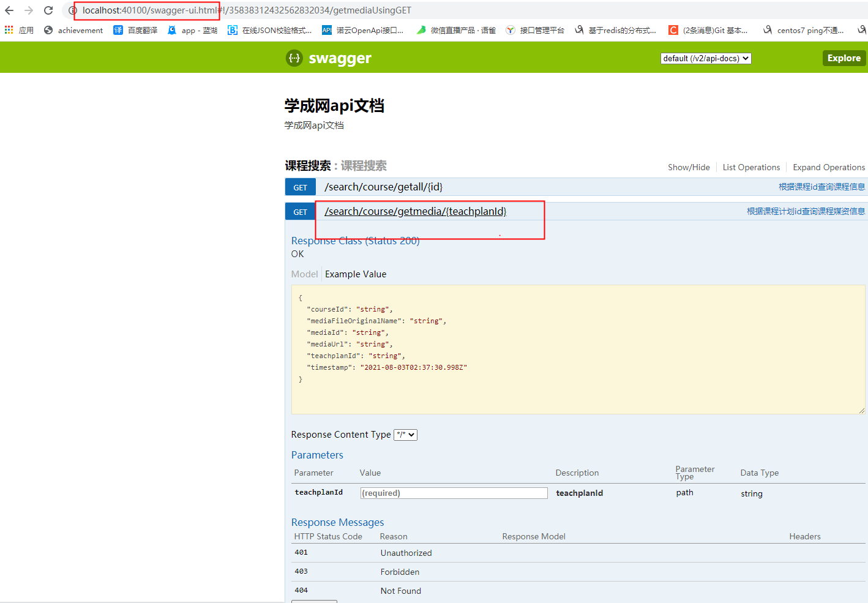Click the swagger title text
868x603 pixels.
point(340,58)
